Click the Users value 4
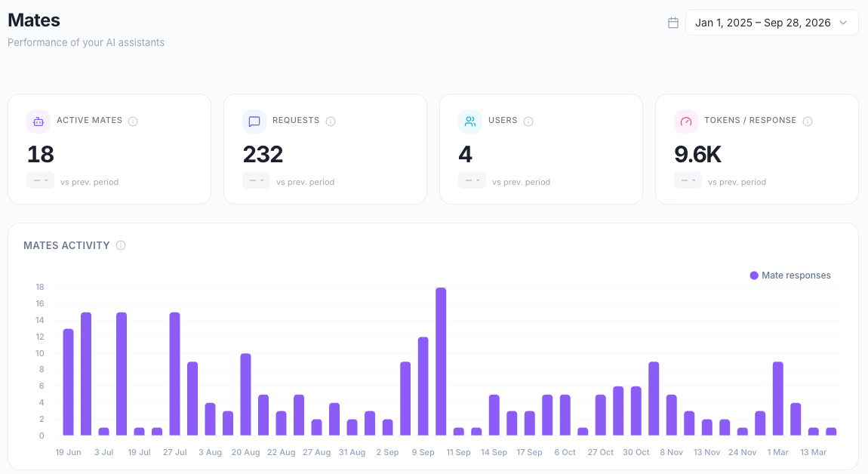 [x=466, y=154]
